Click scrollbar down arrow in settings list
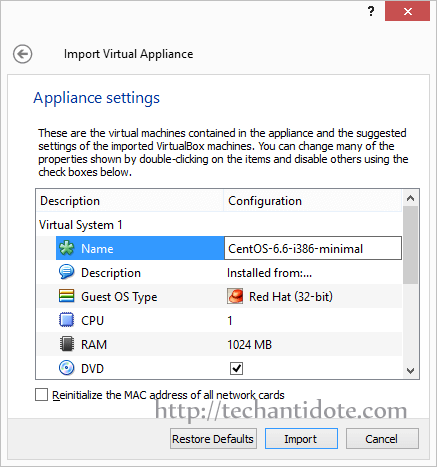Viewport: 437px width, 467px height. click(410, 370)
